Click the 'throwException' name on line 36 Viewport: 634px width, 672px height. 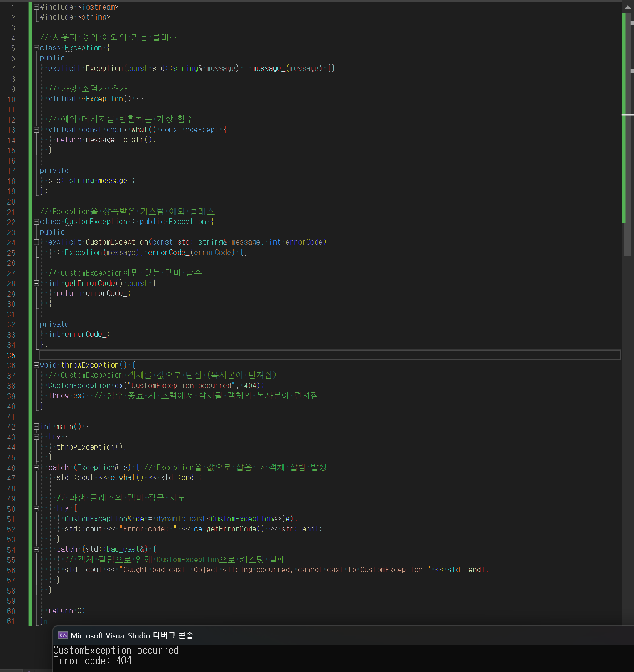point(90,365)
